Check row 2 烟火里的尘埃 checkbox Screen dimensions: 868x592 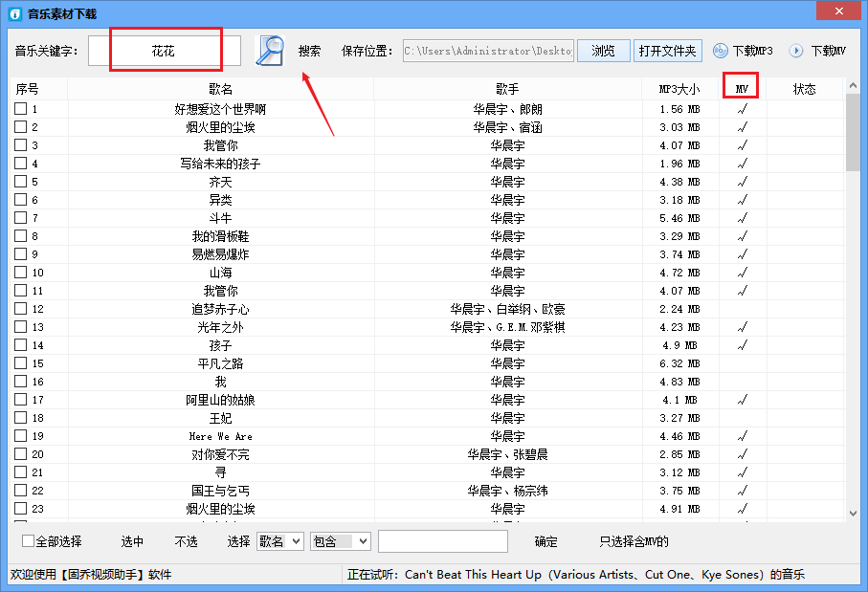tap(20, 126)
